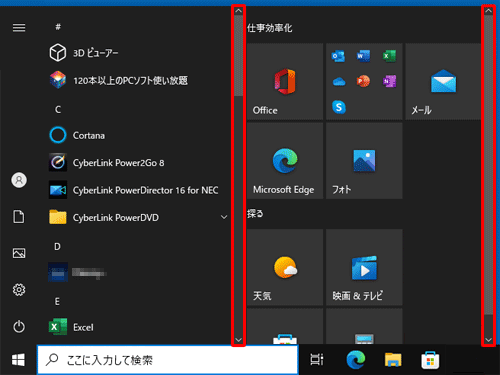This screenshot has height=375, width=500.
Task: Open the Microsoft Edge tile
Action: click(285, 161)
